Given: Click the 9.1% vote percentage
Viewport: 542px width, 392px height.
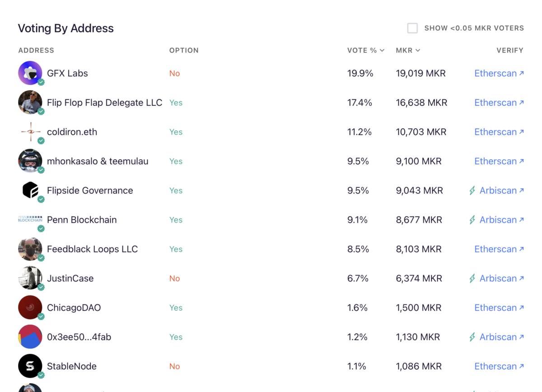Looking at the screenshot, I should [x=358, y=220].
